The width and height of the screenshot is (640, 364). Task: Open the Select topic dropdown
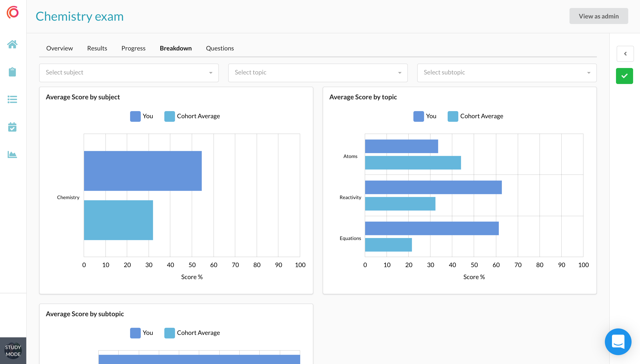tap(318, 73)
